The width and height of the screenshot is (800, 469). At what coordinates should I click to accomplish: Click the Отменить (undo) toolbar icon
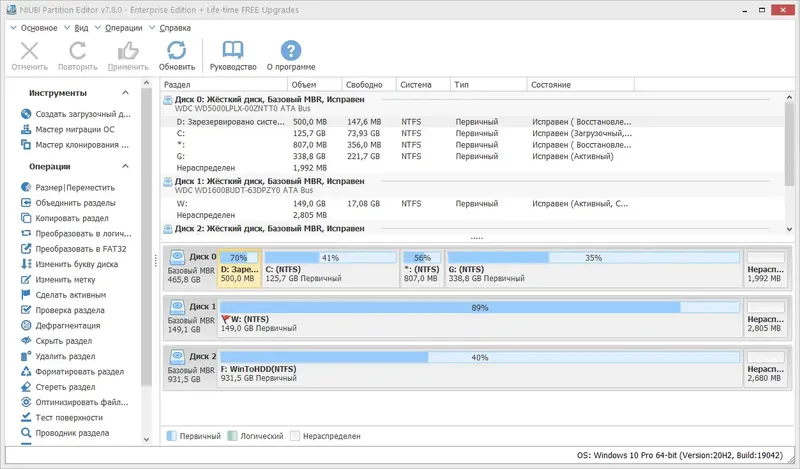point(29,51)
